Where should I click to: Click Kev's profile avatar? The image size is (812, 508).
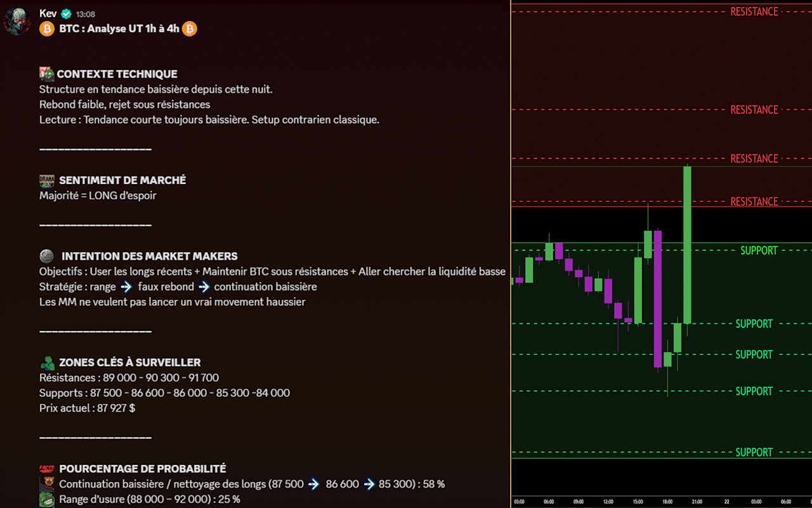coord(17,21)
